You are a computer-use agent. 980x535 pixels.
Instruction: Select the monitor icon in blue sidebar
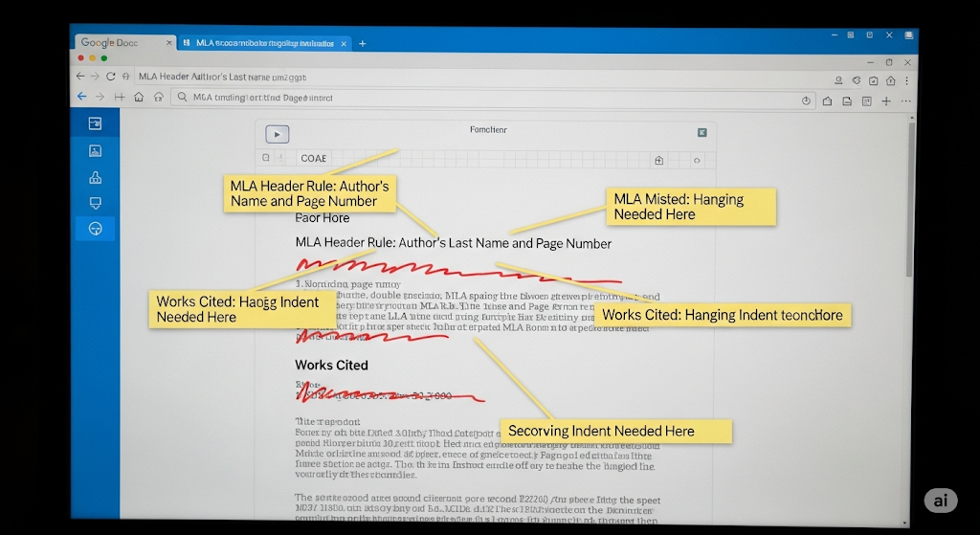[95, 203]
